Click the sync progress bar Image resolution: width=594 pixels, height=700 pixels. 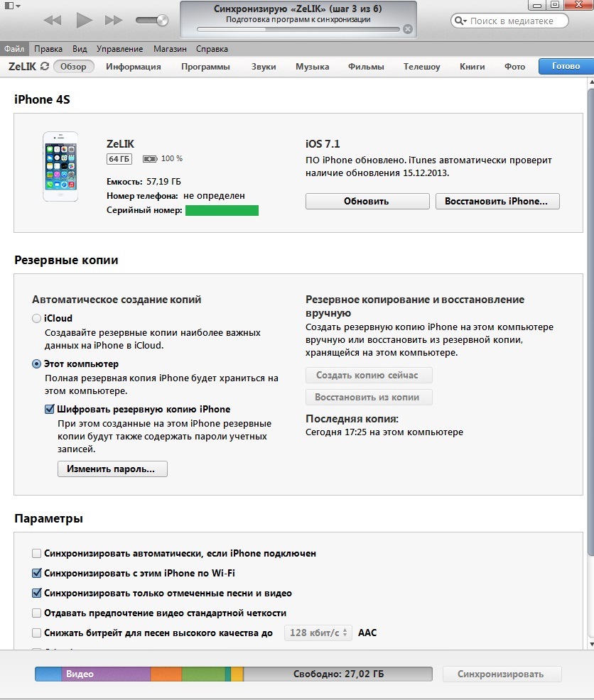[x=298, y=30]
